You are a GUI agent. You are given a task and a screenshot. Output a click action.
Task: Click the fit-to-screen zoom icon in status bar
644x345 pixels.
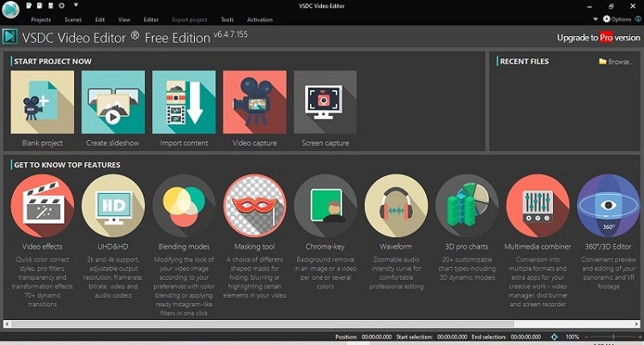(x=554, y=337)
